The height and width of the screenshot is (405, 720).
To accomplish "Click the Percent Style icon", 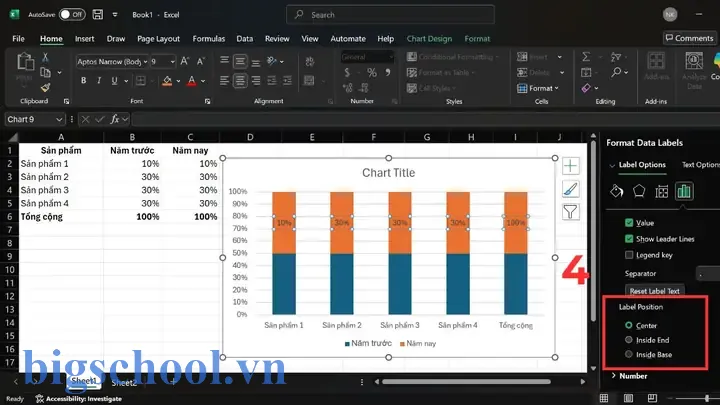I will [x=371, y=73].
